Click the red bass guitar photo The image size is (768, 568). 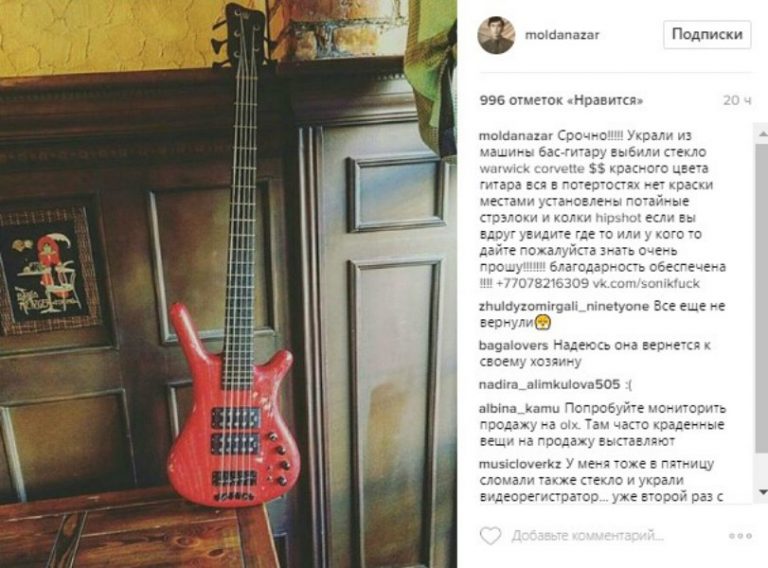(228, 284)
